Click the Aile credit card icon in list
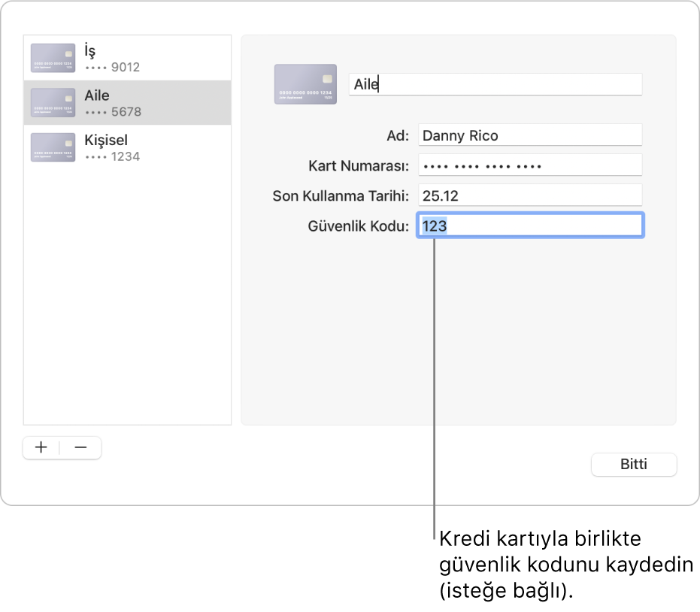The height and width of the screenshot is (612, 700). pyautogui.click(x=53, y=103)
